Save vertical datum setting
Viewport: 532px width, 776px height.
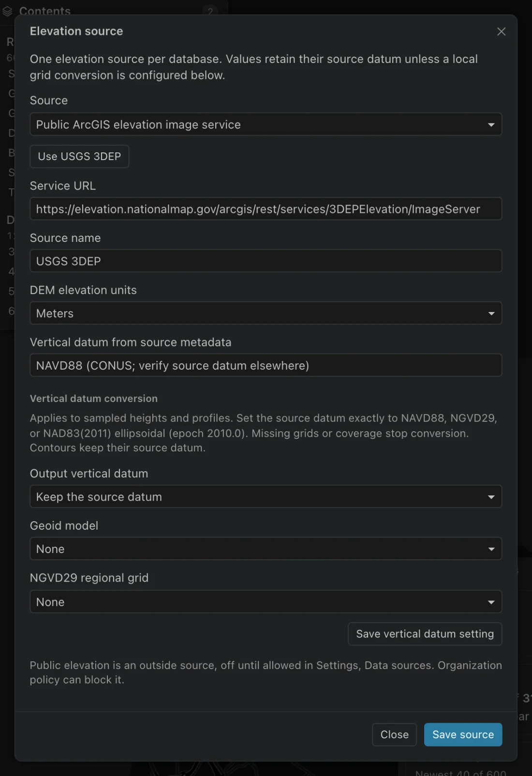(x=425, y=634)
